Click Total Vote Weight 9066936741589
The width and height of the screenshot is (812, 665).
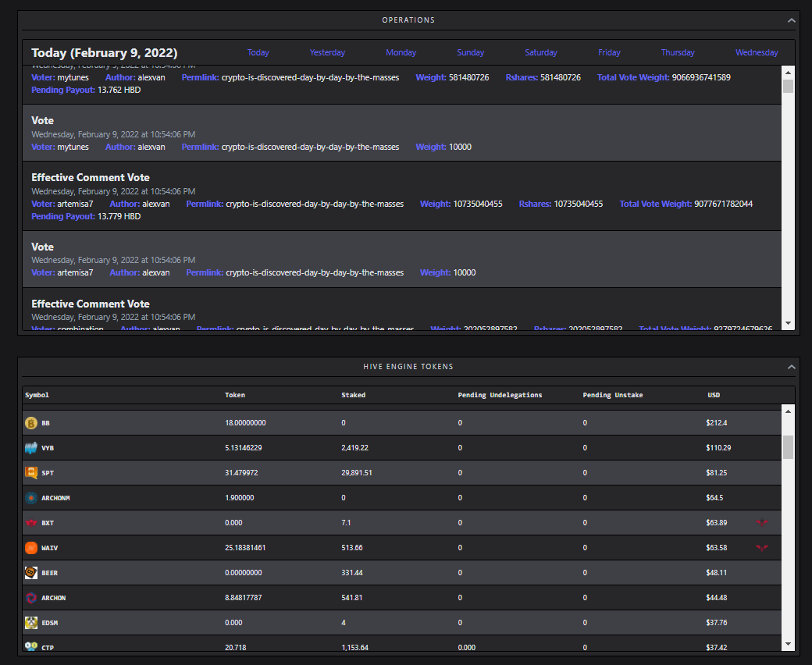point(701,77)
